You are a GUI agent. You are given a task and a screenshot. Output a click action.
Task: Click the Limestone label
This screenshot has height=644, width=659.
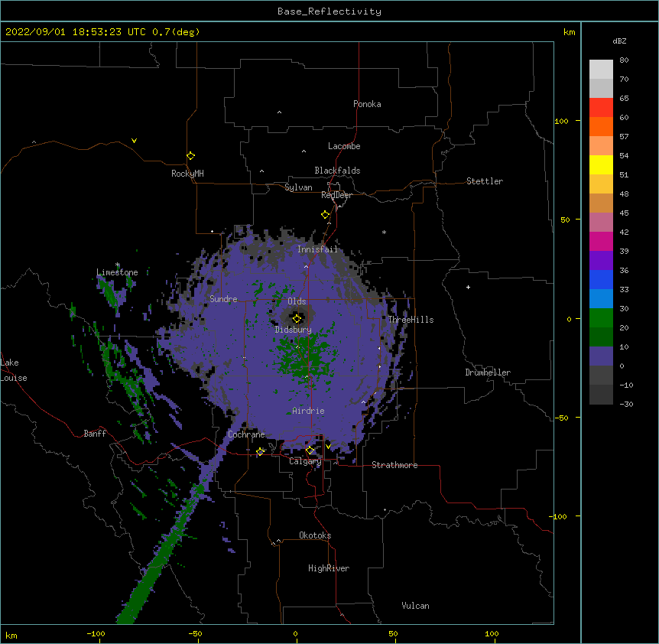coord(117,272)
